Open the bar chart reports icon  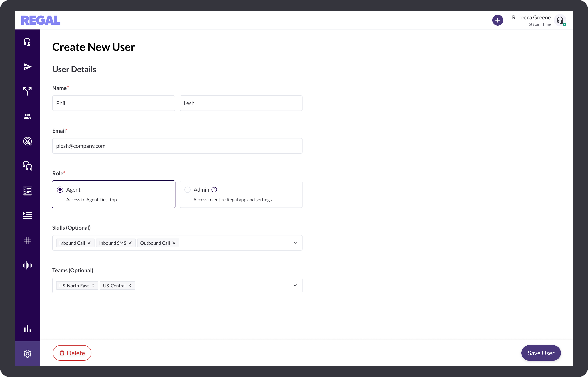[27, 329]
